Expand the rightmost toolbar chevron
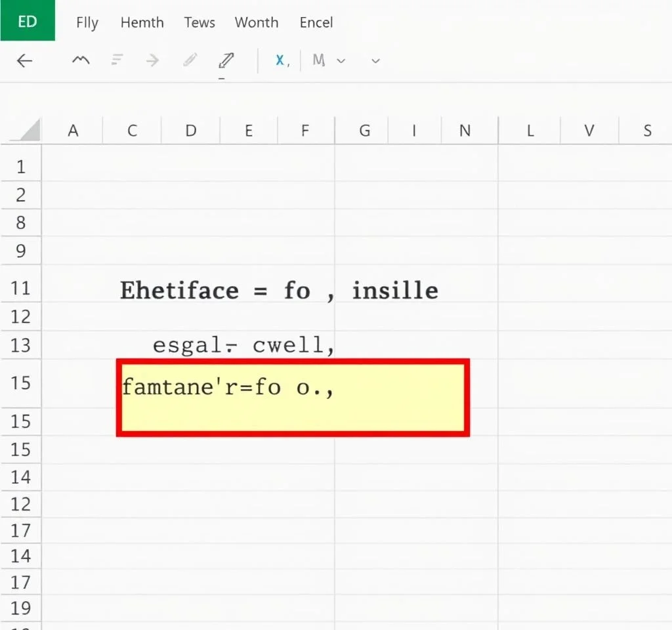Screen dimensions: 672x630 375,60
